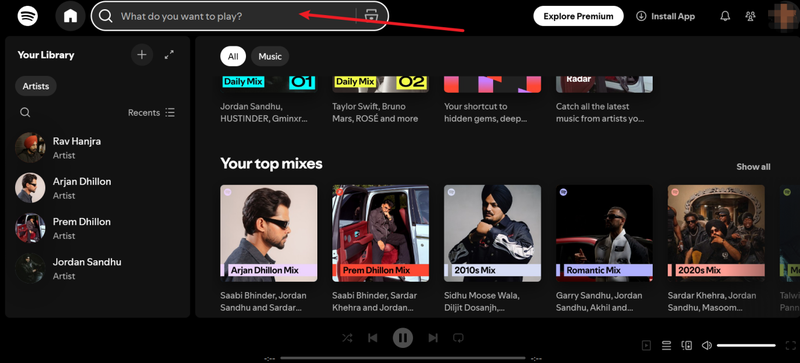
Task: Open Recents sort list dropdown
Action: pos(152,112)
